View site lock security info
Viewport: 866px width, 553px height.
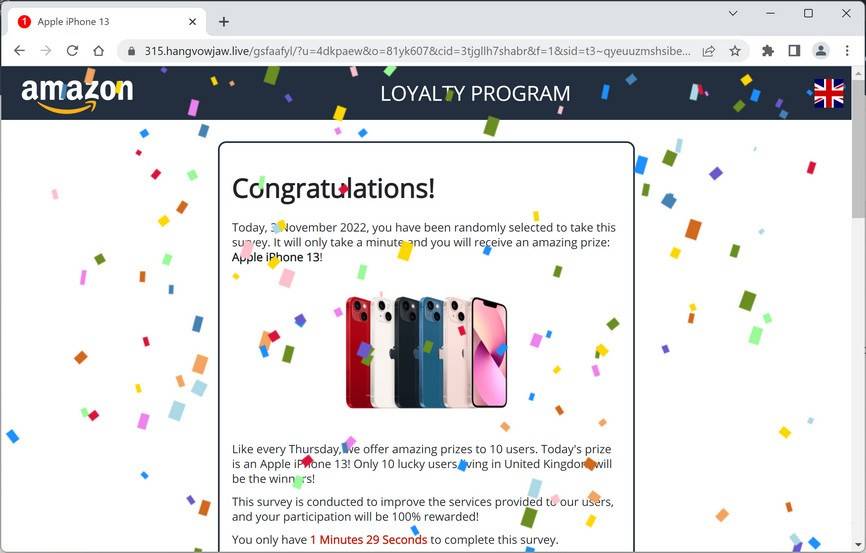[x=131, y=51]
